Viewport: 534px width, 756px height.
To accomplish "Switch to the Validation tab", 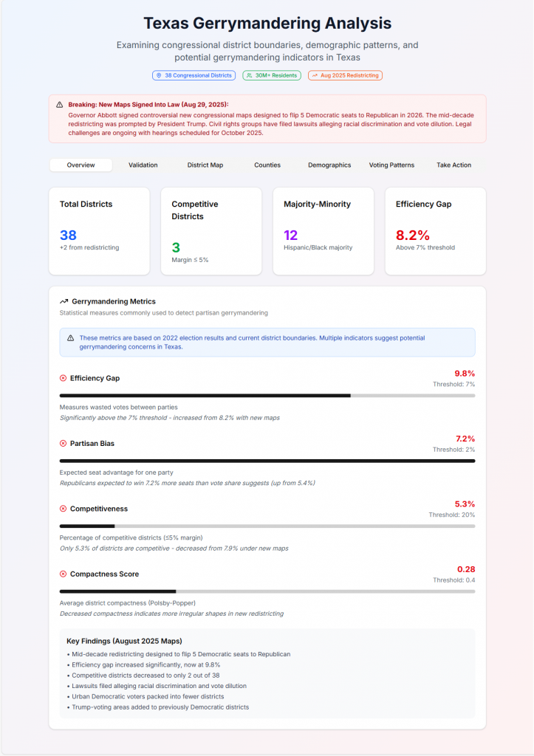I will [143, 165].
